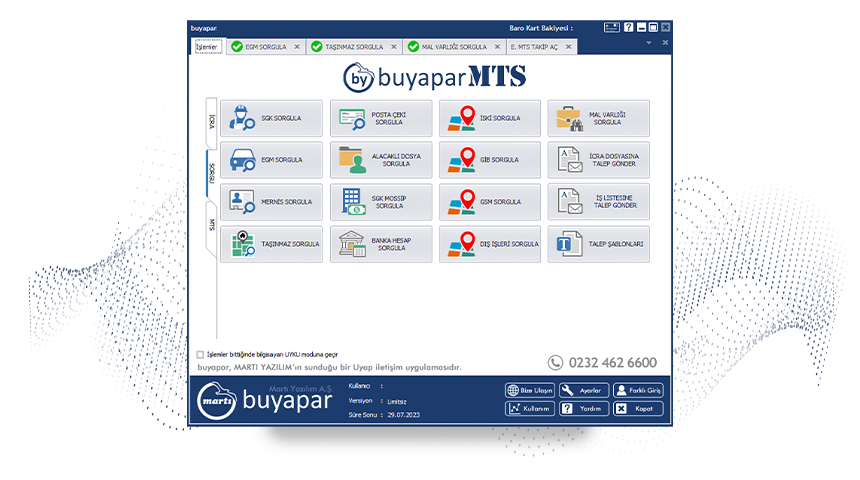Open the TAŞINMAZ SORGULA query tile
This screenshot has width=860, height=480.
[x=271, y=244]
